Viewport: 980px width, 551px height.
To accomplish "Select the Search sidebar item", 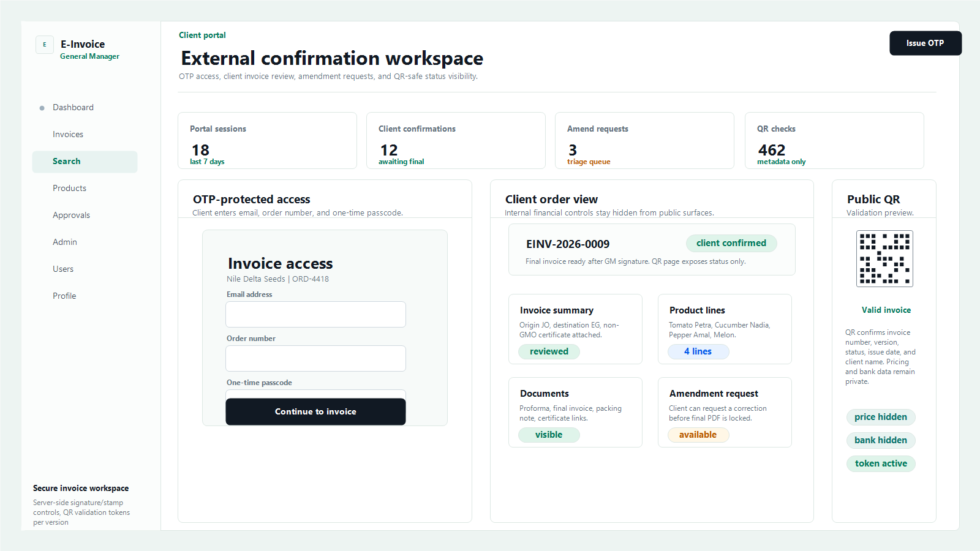I will pos(85,162).
